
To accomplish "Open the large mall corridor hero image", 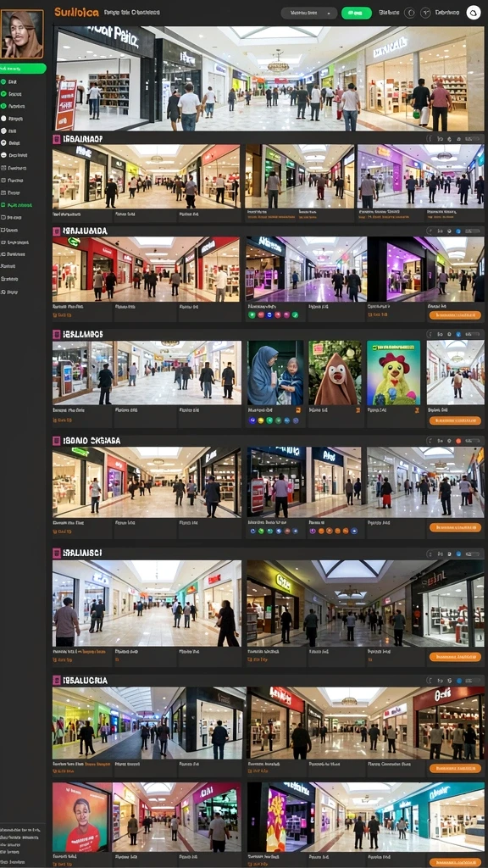I will point(269,78).
